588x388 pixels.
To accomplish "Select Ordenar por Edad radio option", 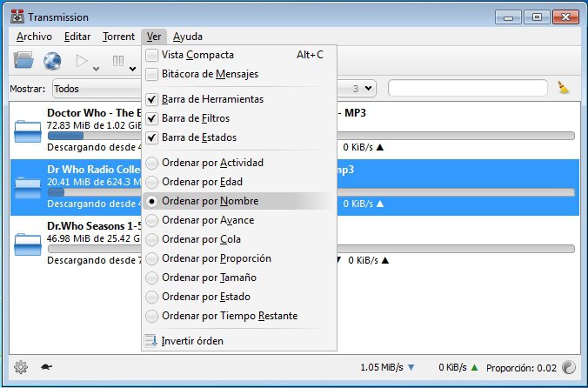I will [151, 182].
